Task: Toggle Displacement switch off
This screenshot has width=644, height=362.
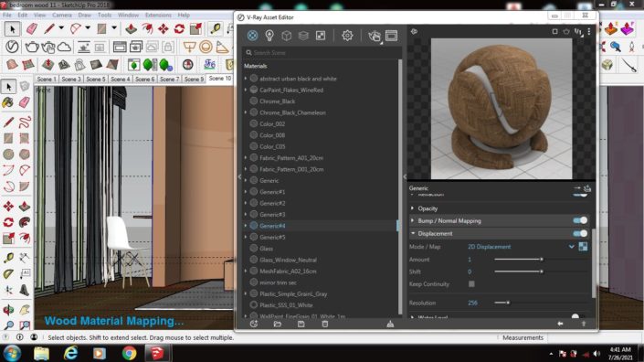Action: pyautogui.click(x=580, y=233)
